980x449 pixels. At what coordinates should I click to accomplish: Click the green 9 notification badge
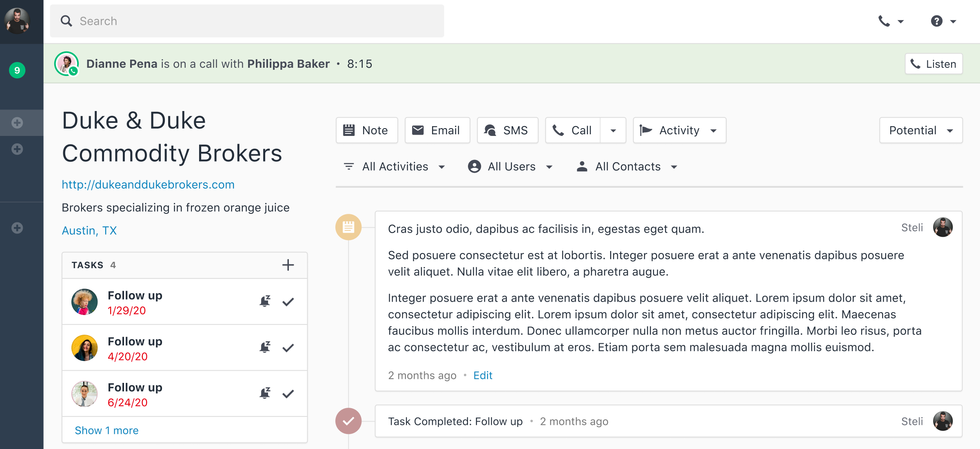[x=17, y=70]
